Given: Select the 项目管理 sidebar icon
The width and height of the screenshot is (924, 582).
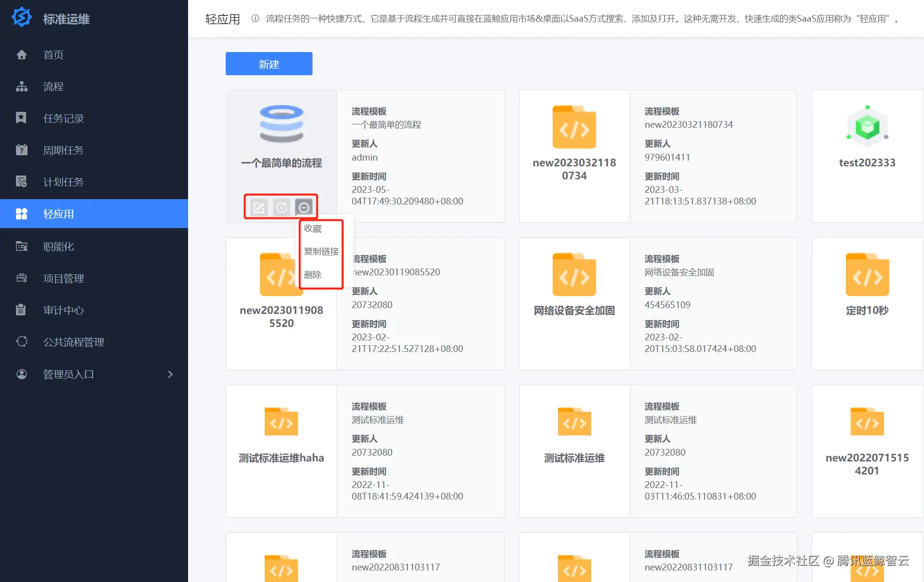Looking at the screenshot, I should coord(22,278).
